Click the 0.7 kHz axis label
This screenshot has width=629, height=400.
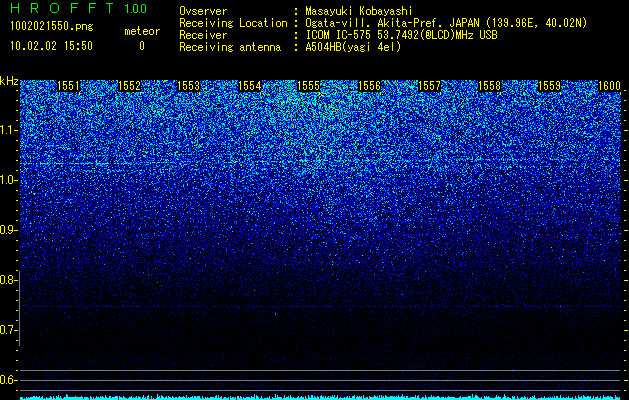[x=8, y=330]
